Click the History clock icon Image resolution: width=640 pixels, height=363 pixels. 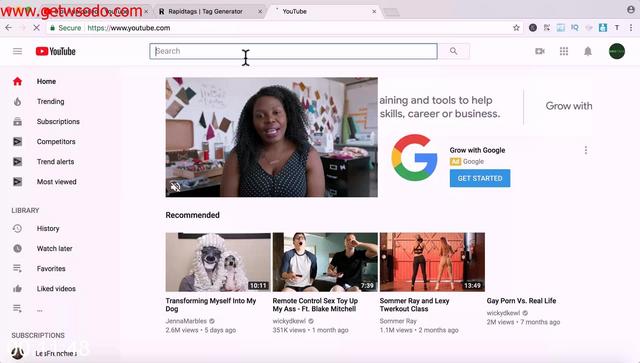(17, 228)
